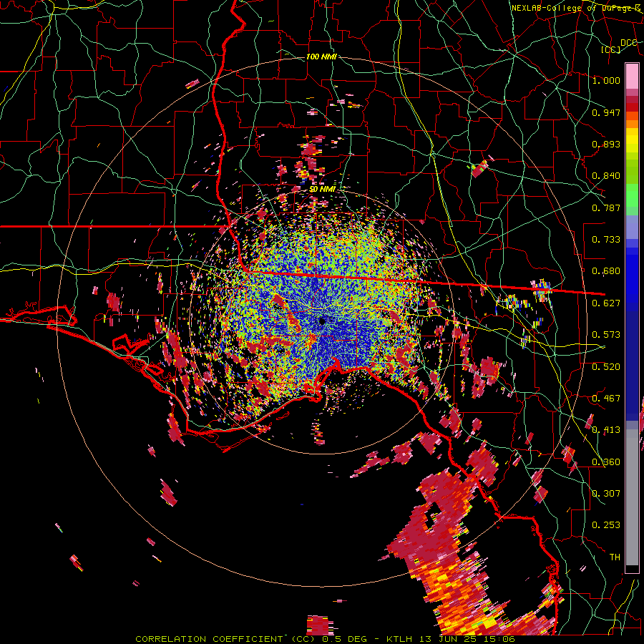The width and height of the screenshot is (644, 644).
Task: Click the 100 NMI range ring label
Action: [321, 57]
